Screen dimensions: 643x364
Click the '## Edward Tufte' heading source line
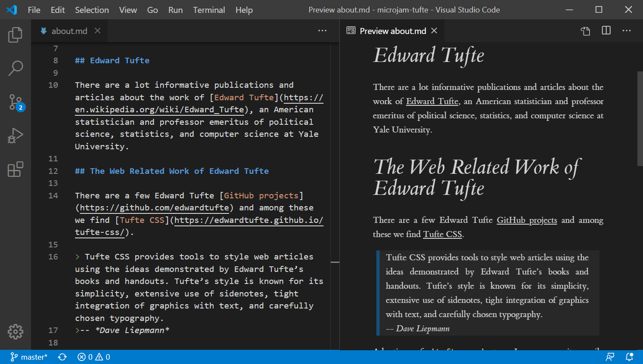tap(112, 61)
